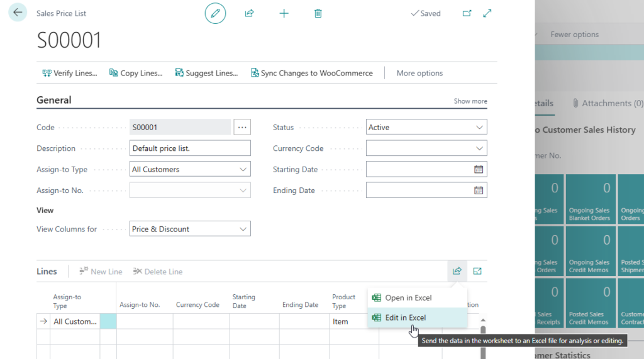Select Edit in Excel menu item
644x359 pixels.
pyautogui.click(x=418, y=318)
